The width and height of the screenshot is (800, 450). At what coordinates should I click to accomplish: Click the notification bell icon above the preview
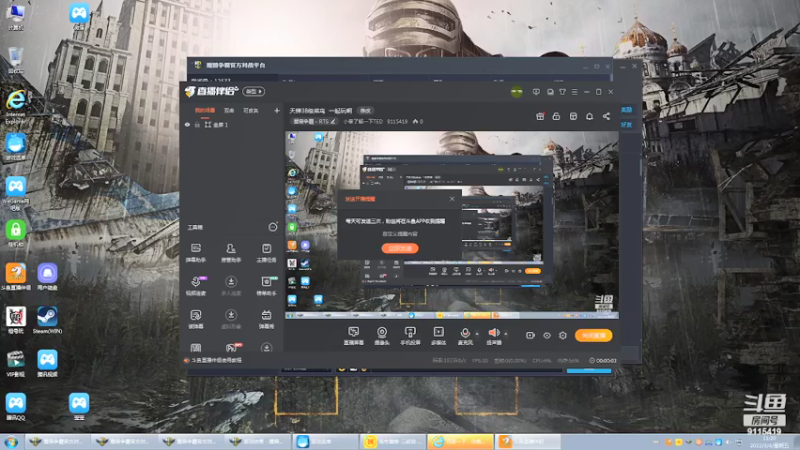click(x=589, y=116)
